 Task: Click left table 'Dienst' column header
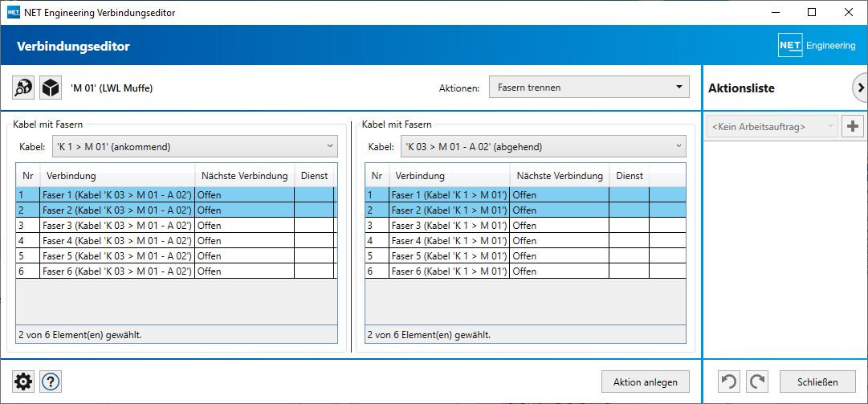pos(314,176)
